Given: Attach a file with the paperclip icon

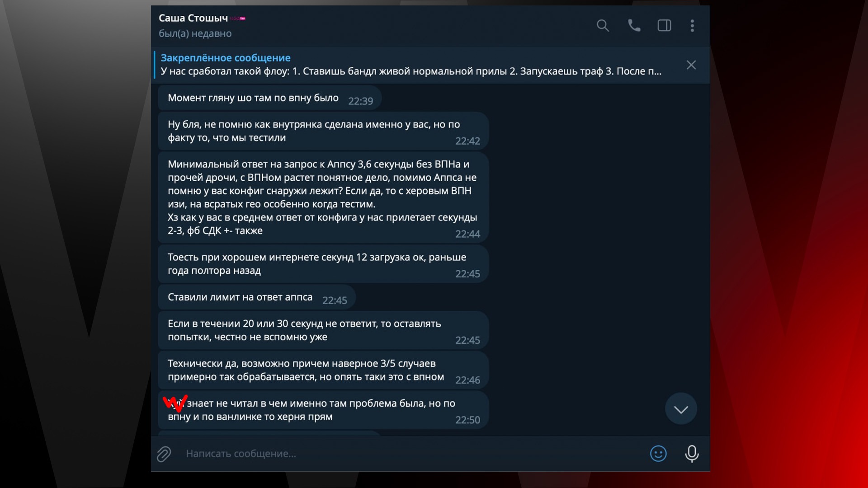Looking at the screenshot, I should [164, 454].
